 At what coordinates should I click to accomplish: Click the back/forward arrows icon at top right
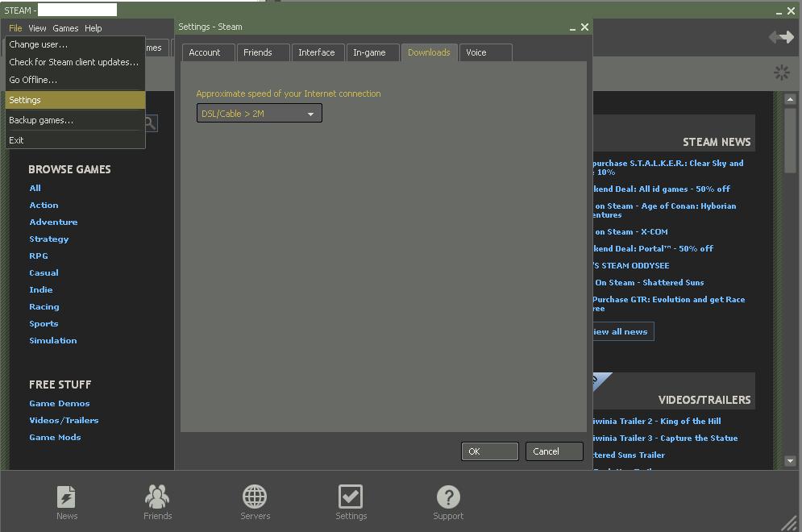(781, 37)
